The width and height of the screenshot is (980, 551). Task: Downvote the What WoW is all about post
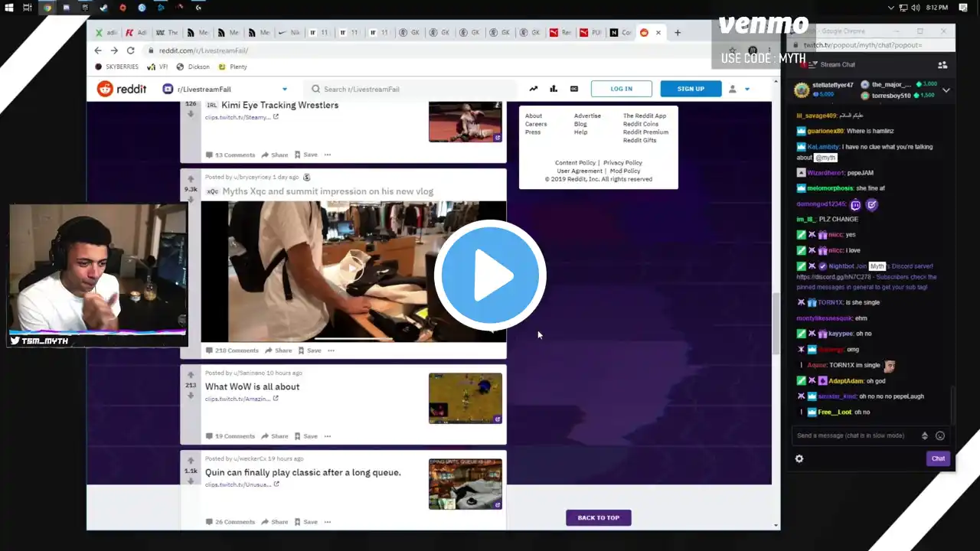(191, 396)
